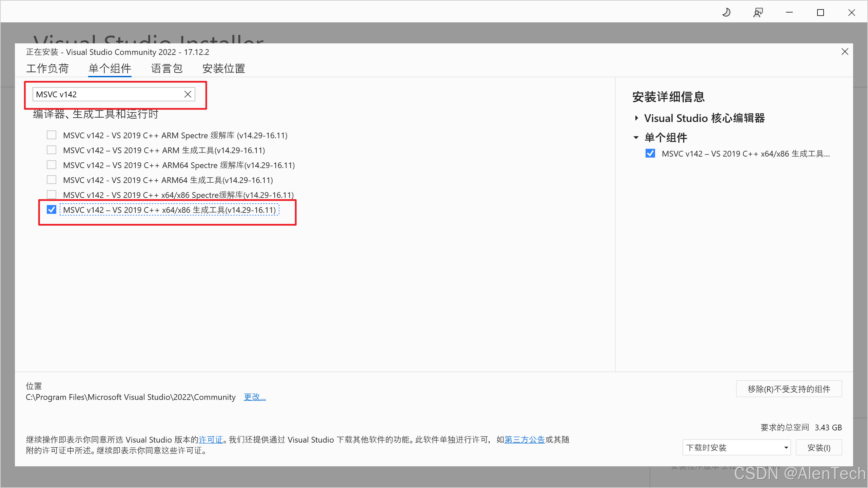The image size is (868, 488).
Task: Uncheck x64/x86 build tools component
Action: point(52,210)
